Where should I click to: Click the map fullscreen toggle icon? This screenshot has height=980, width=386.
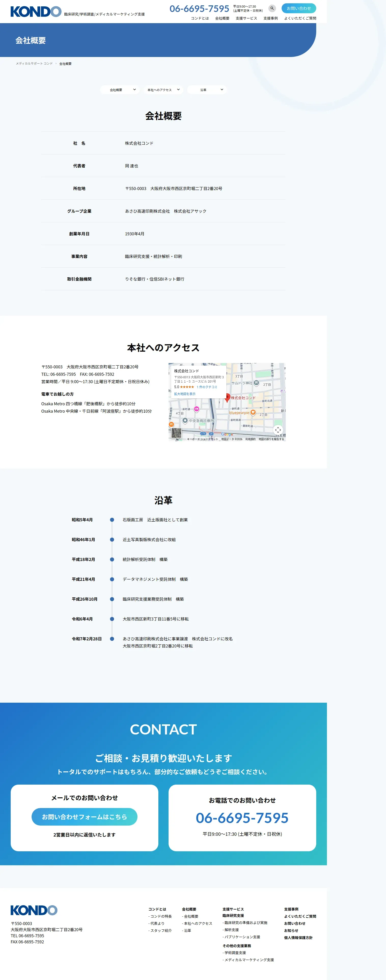(278, 430)
